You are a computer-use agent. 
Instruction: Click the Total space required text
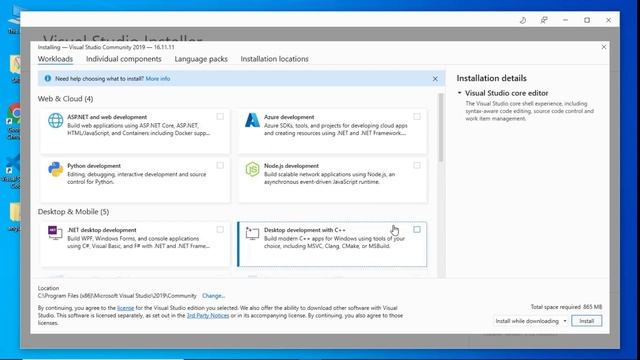(x=566, y=307)
